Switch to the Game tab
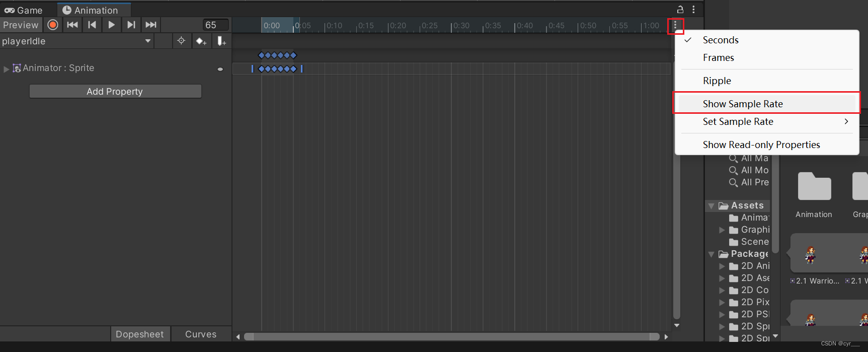Screen dimensions: 868x352 (24, 10)
